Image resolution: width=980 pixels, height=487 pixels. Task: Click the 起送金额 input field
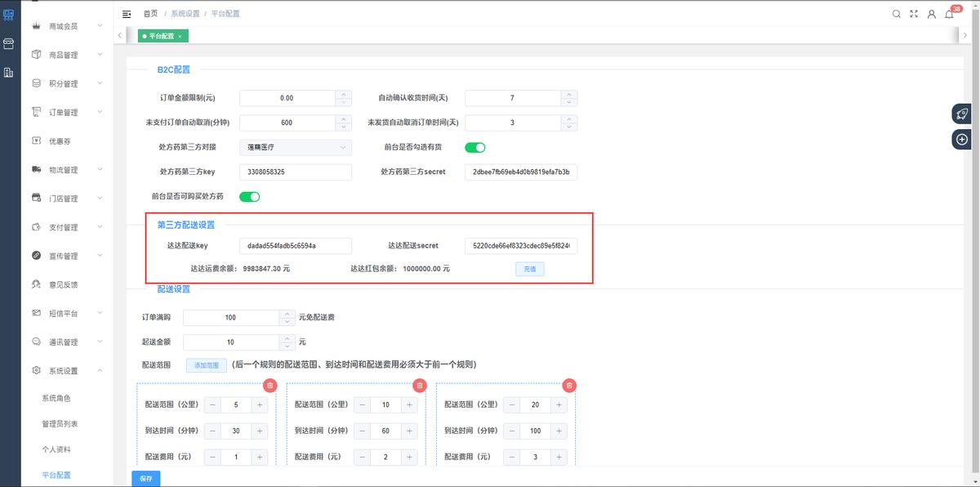tap(231, 342)
